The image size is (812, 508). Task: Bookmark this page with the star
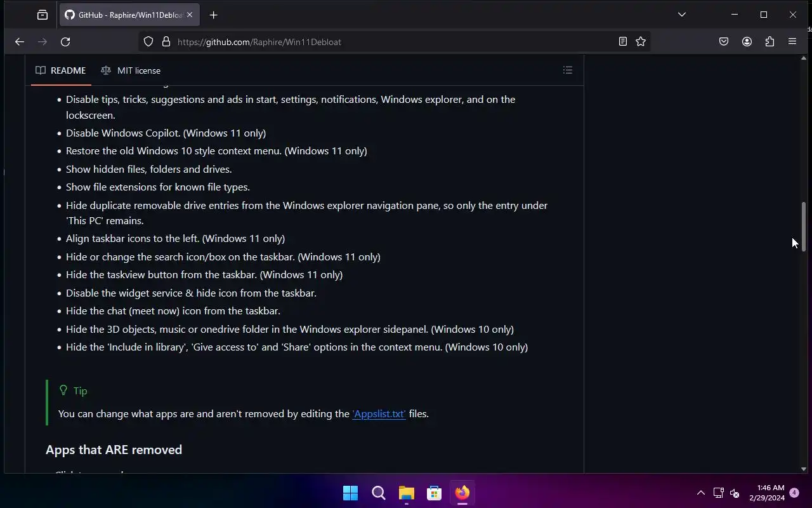pos(641,42)
